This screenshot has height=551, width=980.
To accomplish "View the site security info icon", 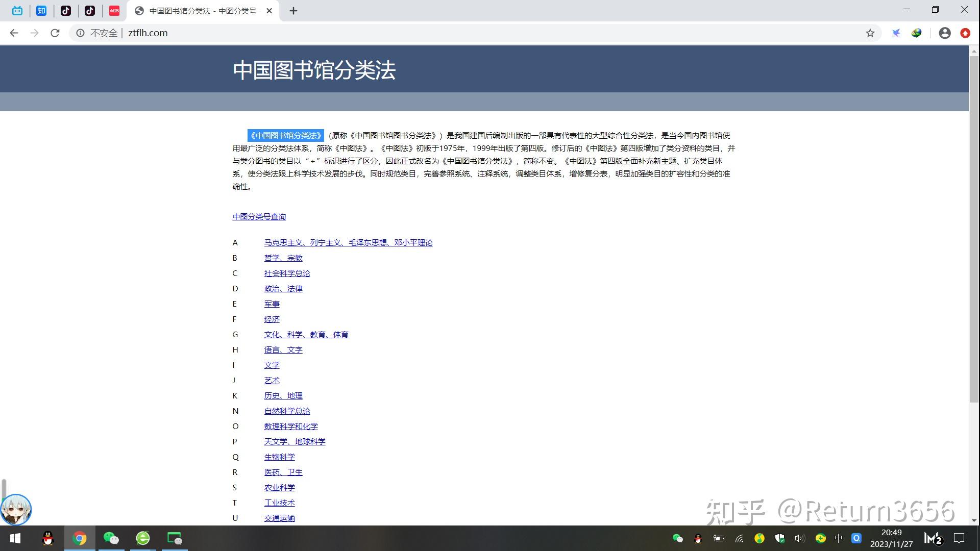I will [80, 33].
